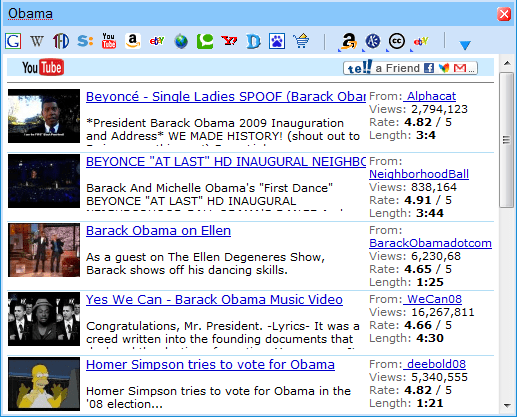Screen dimensions: 520x417
Task: Click the scrollbar down arrow
Action: click(x=507, y=405)
